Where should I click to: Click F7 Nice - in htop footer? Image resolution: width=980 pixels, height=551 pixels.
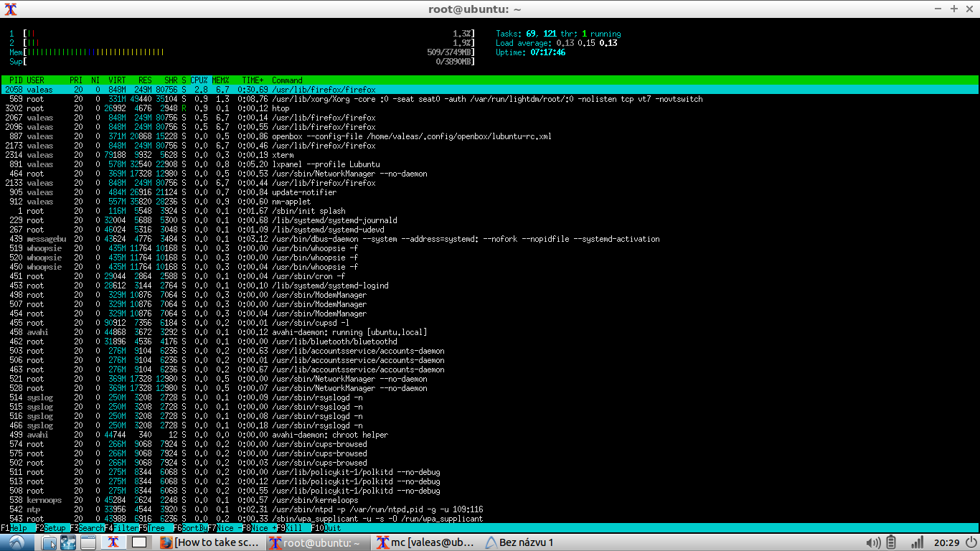tap(225, 527)
